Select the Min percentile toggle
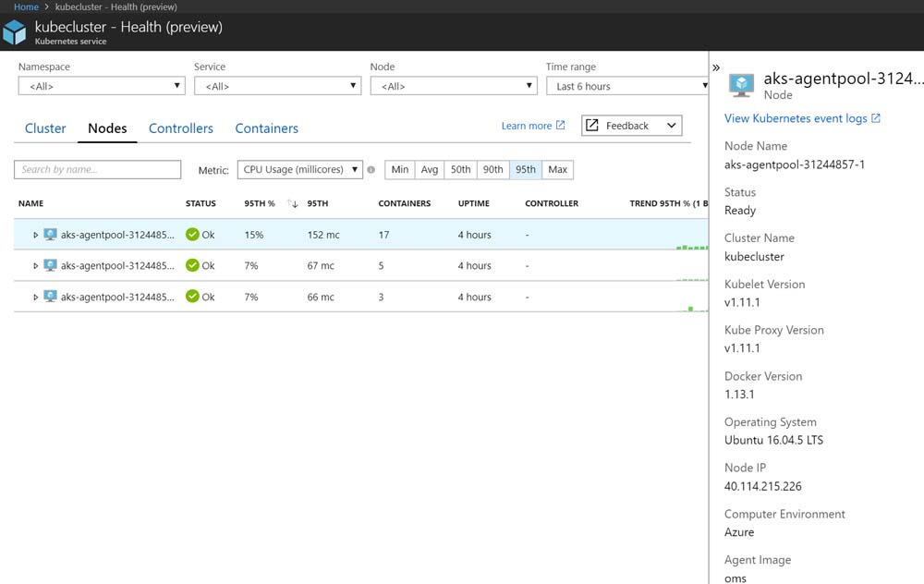Viewport: 924px width, 584px height. point(399,170)
